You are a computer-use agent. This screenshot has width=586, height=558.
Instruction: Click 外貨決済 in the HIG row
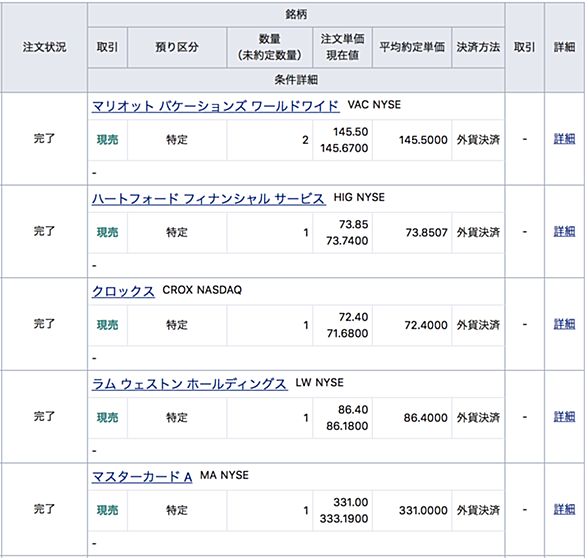tap(478, 232)
